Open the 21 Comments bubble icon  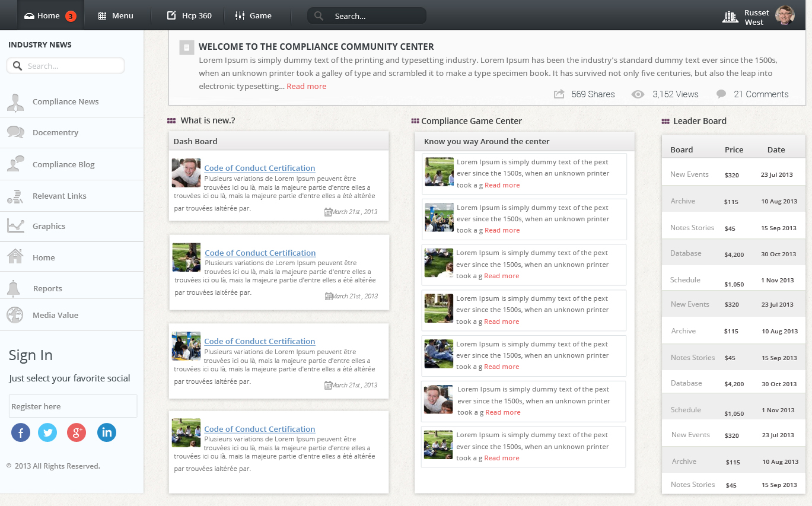pos(721,94)
